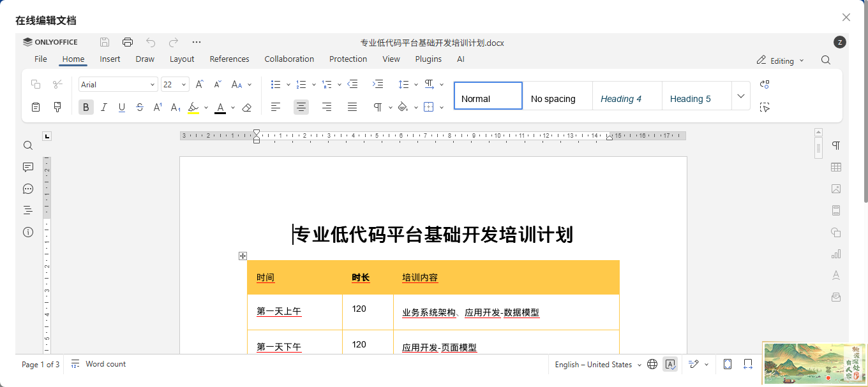
Task: Click the Set document language globe icon
Action: coord(652,364)
